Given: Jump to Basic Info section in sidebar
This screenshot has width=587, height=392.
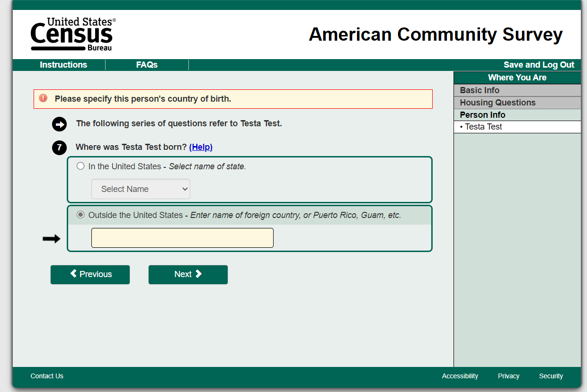Looking at the screenshot, I should pyautogui.click(x=480, y=90).
